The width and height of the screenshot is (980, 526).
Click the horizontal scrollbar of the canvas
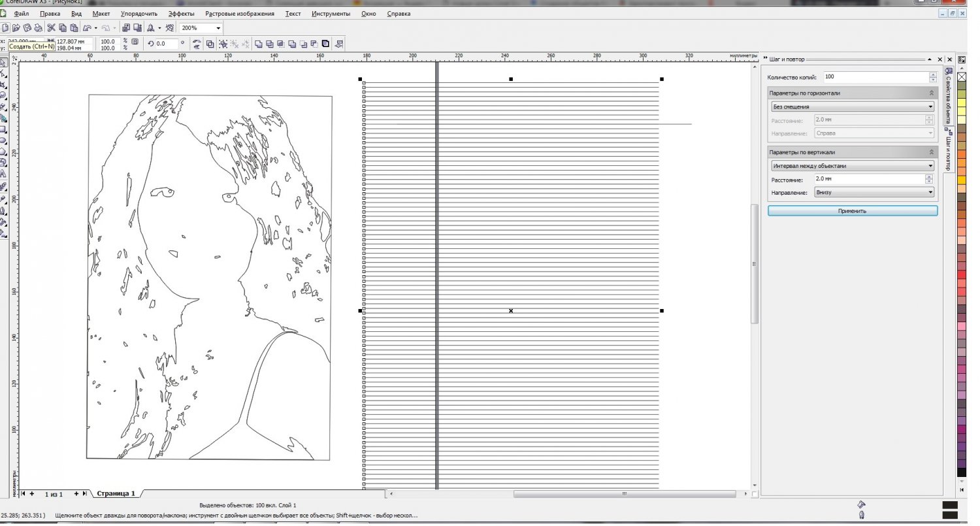click(623, 494)
